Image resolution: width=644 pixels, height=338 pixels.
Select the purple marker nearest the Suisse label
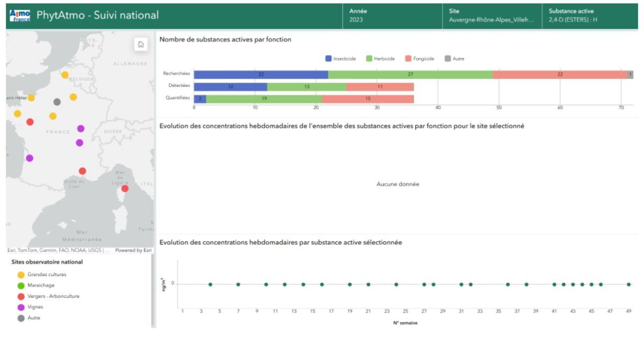(x=80, y=129)
